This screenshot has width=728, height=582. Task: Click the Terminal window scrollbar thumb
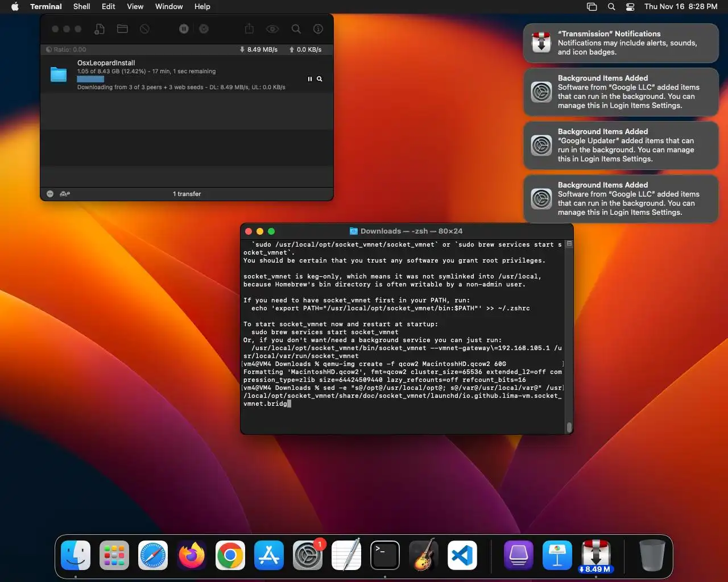coord(569,427)
